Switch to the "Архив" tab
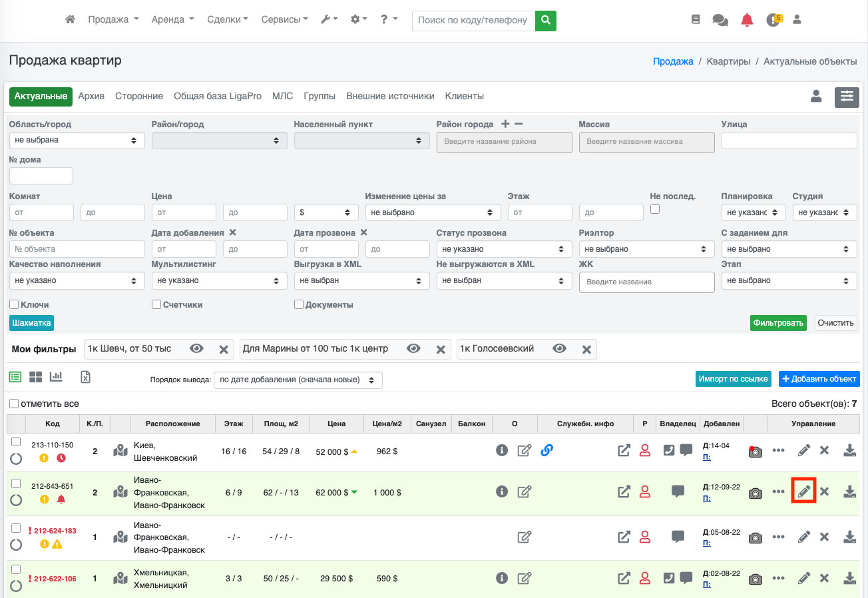The width and height of the screenshot is (868, 598). (x=91, y=97)
